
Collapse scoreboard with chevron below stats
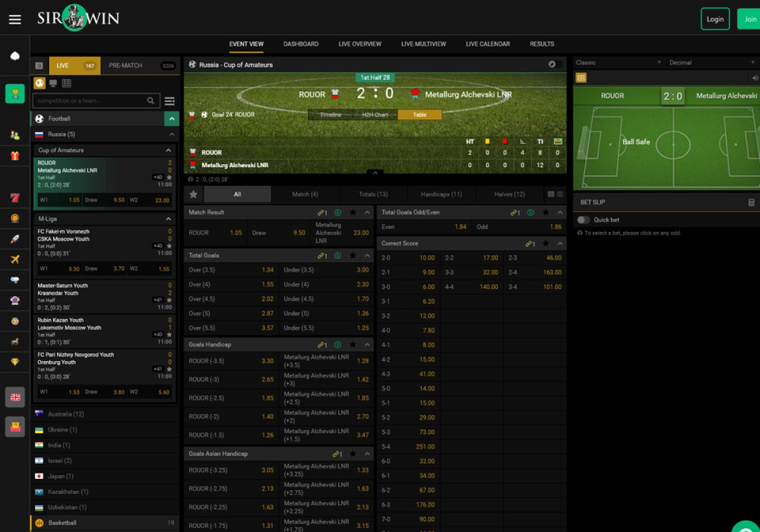pyautogui.click(x=375, y=173)
